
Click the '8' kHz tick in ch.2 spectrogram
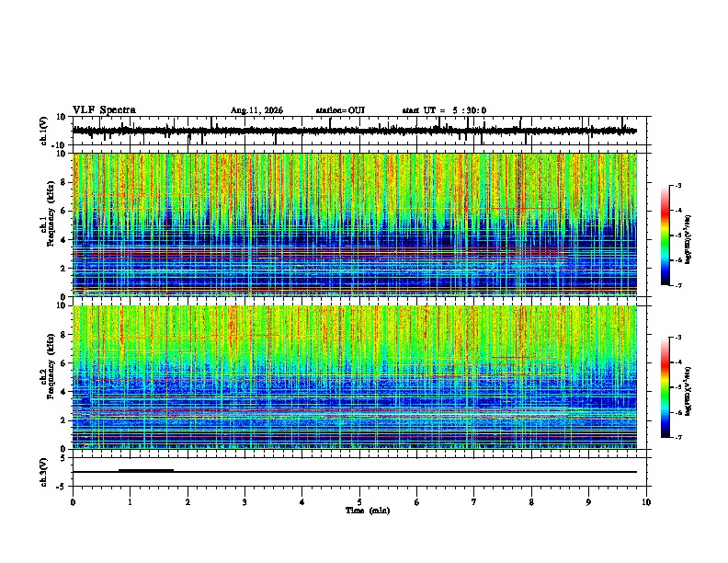[x=64, y=335]
